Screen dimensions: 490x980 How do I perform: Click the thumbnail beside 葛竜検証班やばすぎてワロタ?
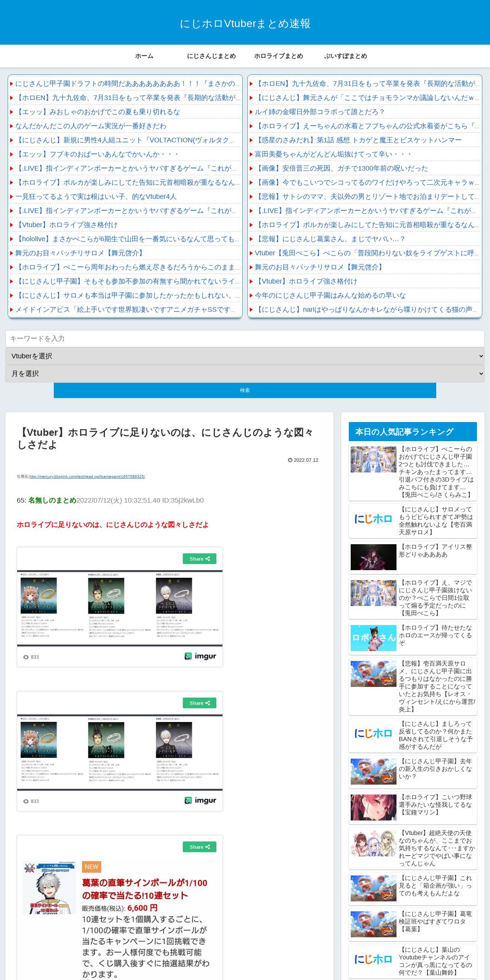pyautogui.click(x=374, y=924)
